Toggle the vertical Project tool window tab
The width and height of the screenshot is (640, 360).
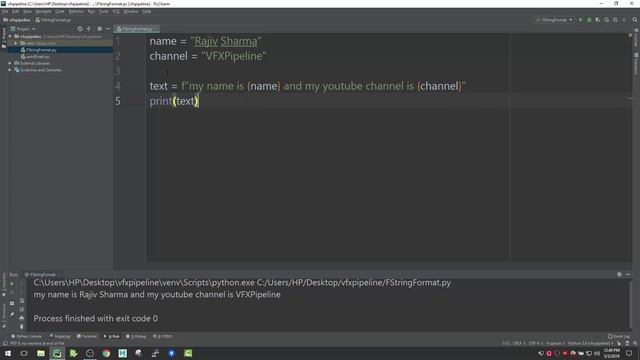tap(4, 38)
